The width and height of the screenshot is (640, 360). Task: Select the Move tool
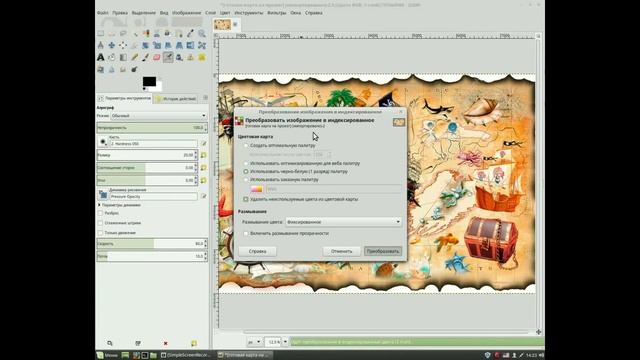[111, 45]
